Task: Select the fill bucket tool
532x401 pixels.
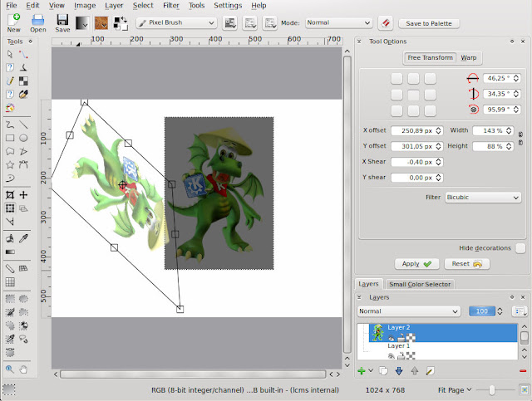Action: pos(10,238)
